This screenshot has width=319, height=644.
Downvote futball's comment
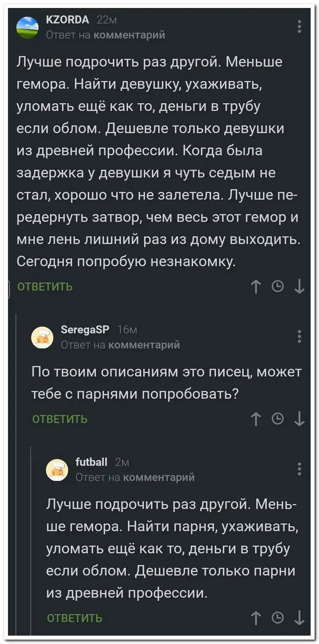pyautogui.click(x=299, y=618)
